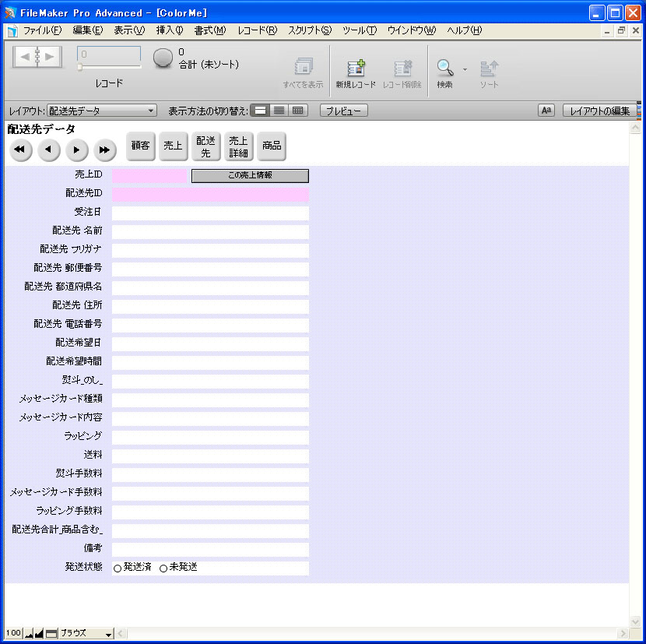The width and height of the screenshot is (646, 644).
Task: Click the 顧客 navigation button
Action: tap(141, 146)
